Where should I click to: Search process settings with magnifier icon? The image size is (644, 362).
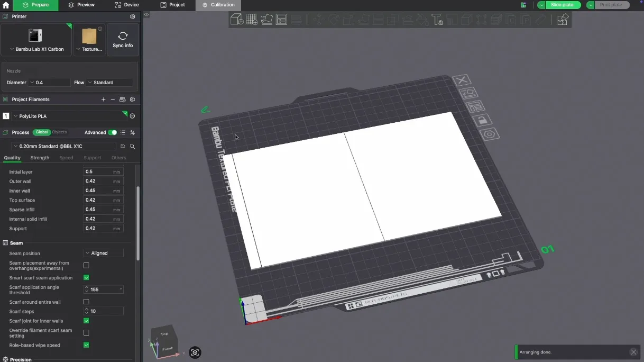coord(133,147)
